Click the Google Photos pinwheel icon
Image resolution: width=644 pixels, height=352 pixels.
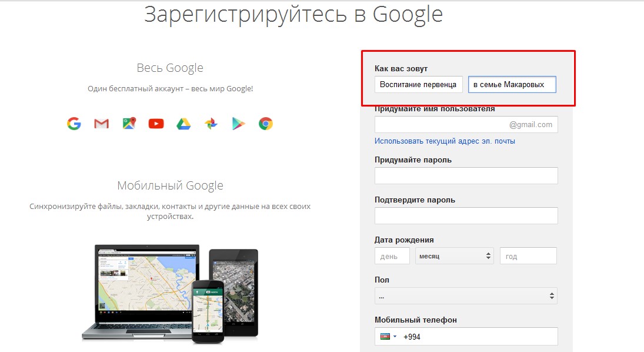211,124
